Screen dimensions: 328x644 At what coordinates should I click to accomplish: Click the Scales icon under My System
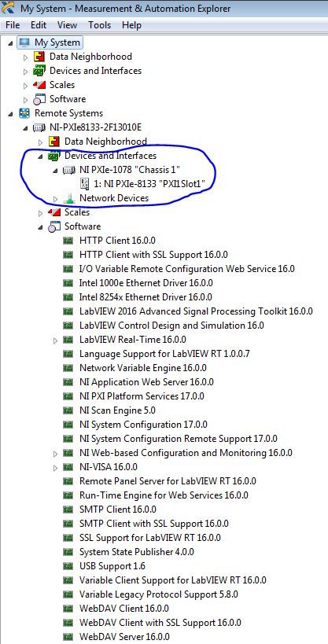39,85
